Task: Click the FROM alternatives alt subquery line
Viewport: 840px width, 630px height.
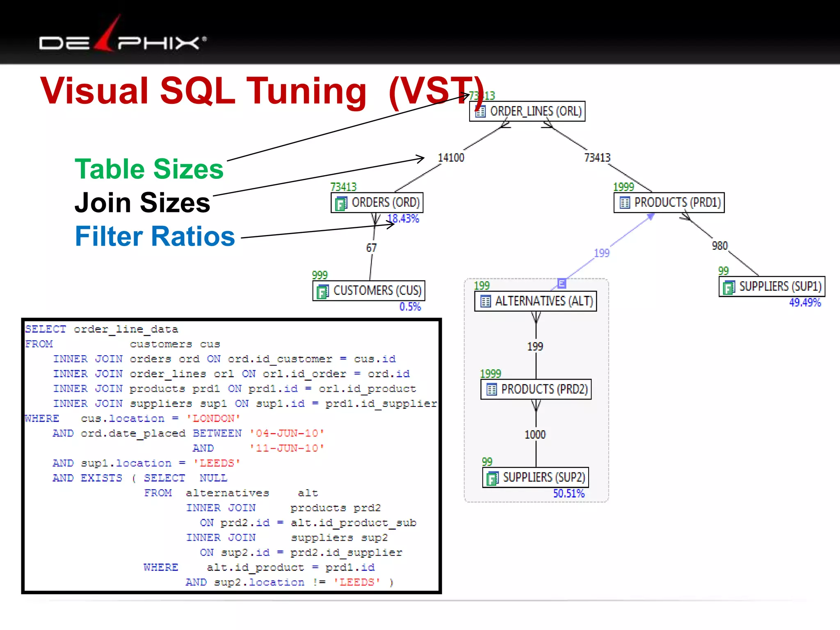Action: 231,493
